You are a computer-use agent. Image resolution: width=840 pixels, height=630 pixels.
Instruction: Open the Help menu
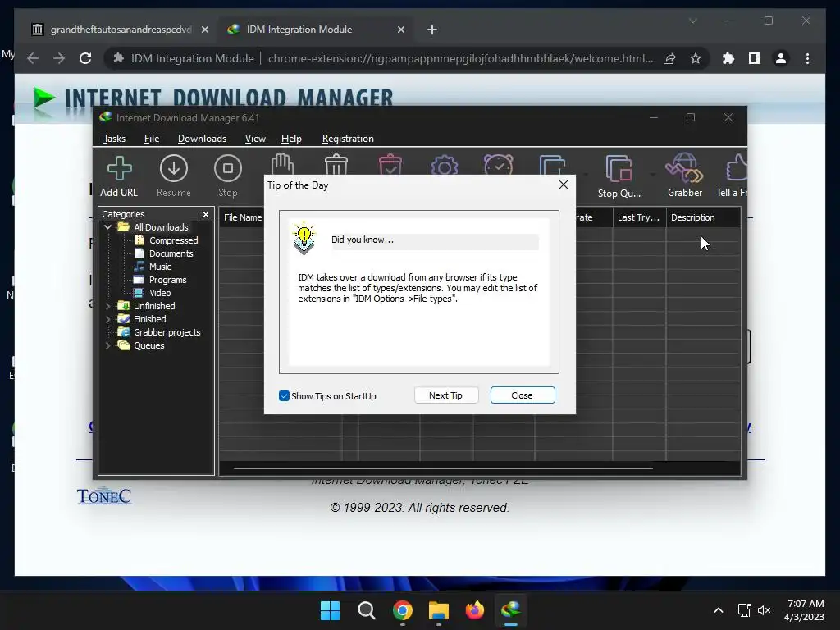point(291,139)
